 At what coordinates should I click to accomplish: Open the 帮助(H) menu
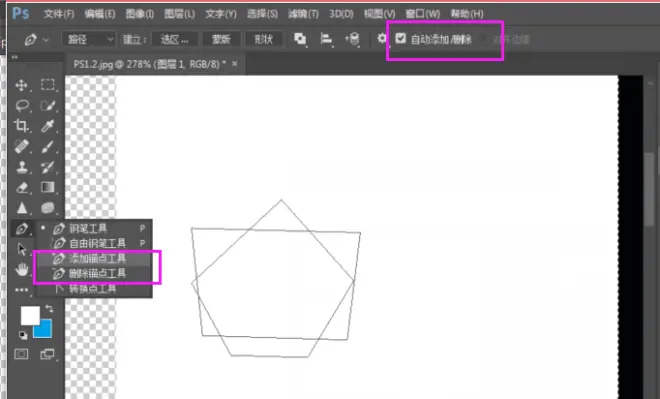point(467,14)
